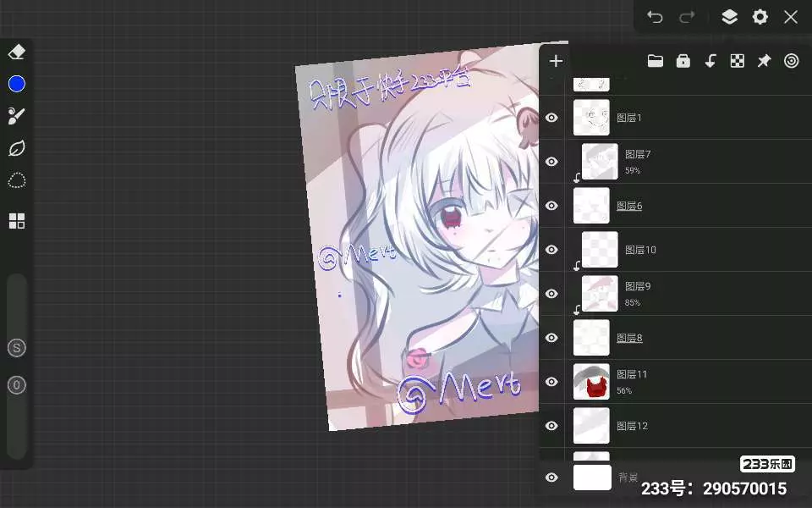The height and width of the screenshot is (508, 812).
Task: Select 图层9 thumbnail
Action: click(600, 294)
